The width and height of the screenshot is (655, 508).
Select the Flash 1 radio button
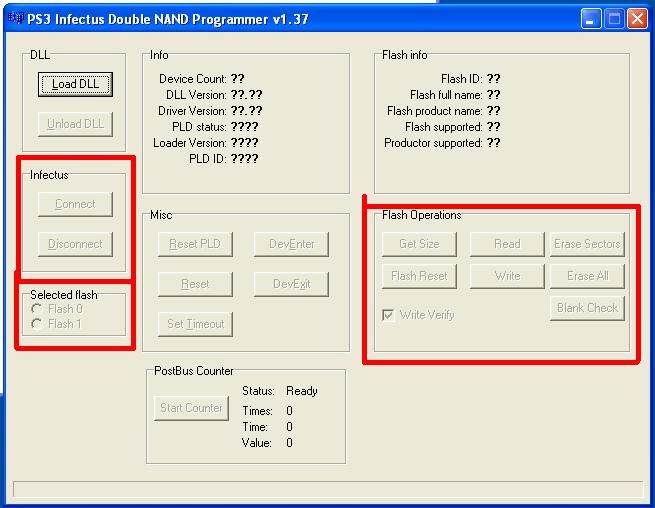(56, 324)
